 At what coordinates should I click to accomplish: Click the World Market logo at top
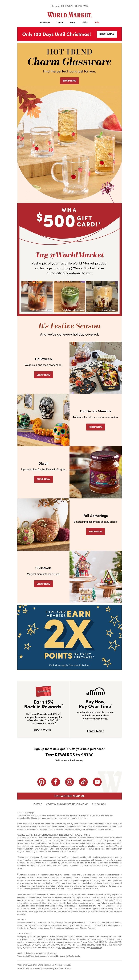tap(69, 15)
